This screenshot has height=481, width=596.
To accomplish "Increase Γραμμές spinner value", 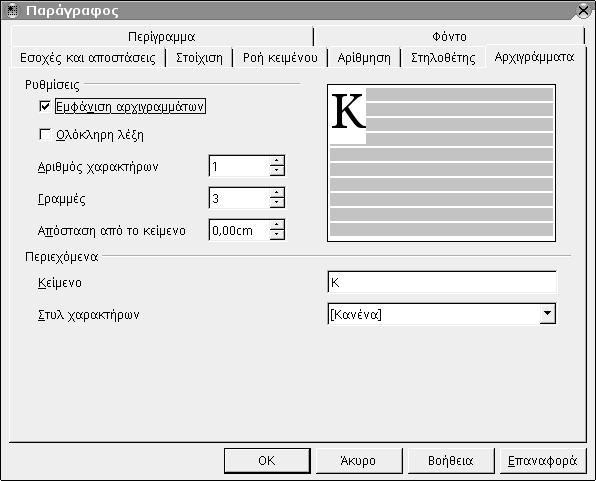I will click(x=277, y=193).
